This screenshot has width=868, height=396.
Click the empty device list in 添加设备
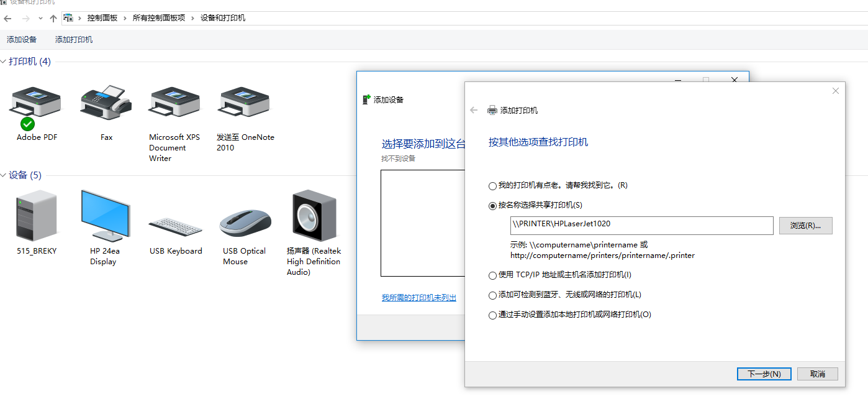[x=422, y=223]
